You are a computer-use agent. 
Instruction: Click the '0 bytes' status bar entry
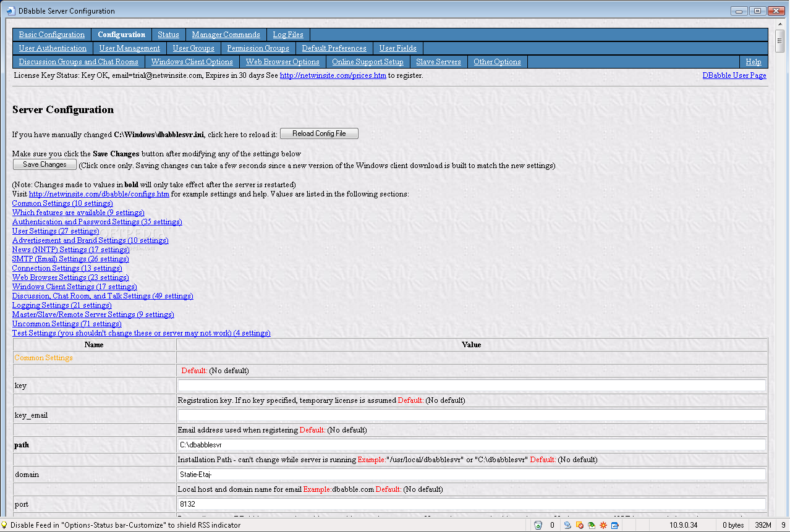(733, 525)
